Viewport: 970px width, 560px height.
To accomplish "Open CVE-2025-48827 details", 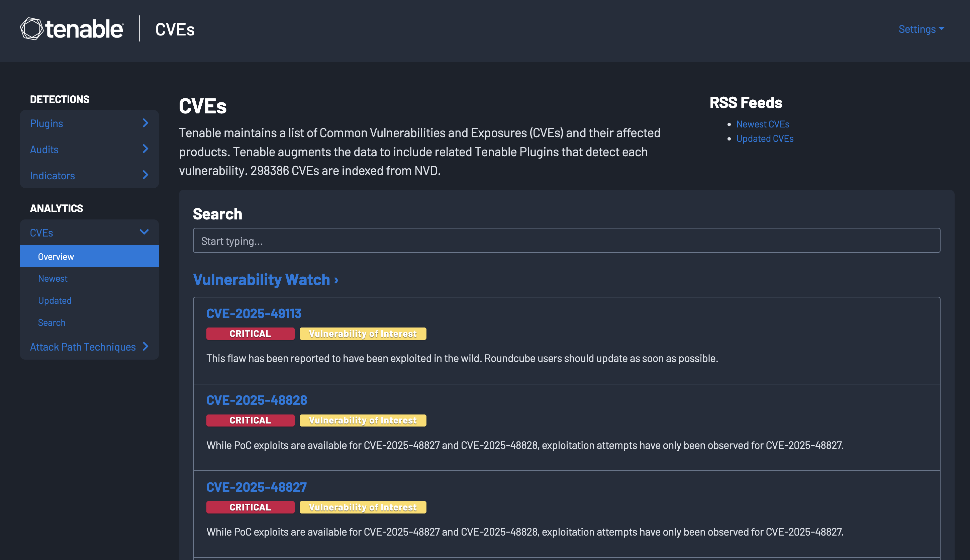I will point(257,487).
